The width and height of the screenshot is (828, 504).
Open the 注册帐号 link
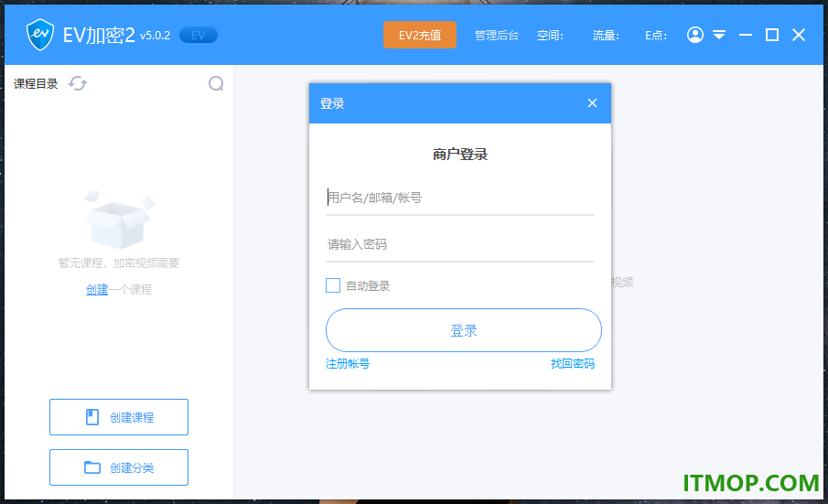tap(348, 364)
